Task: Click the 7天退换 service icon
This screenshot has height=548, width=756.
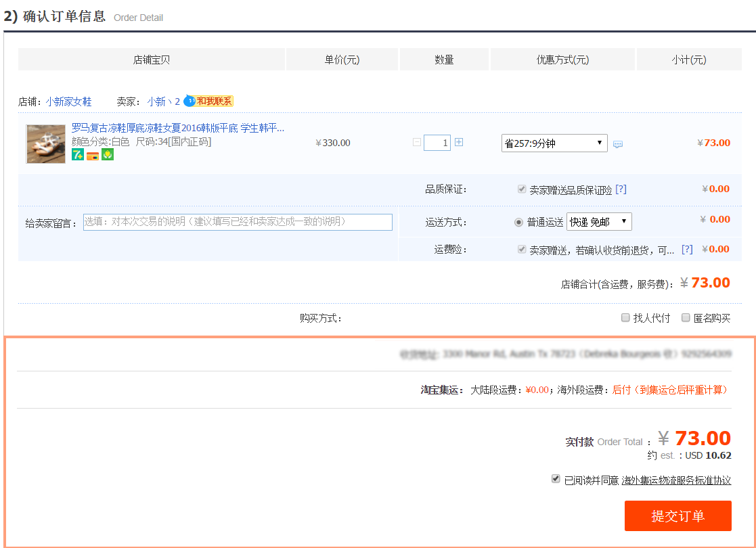Action: click(x=78, y=154)
